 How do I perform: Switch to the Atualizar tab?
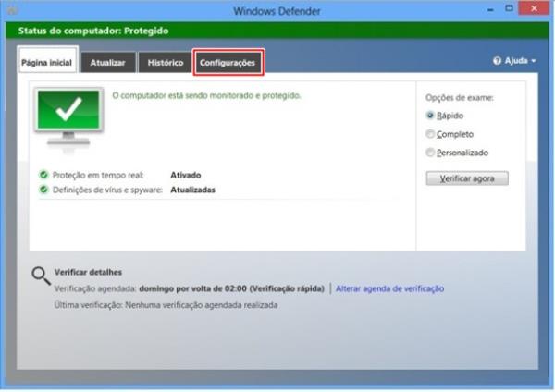click(108, 63)
